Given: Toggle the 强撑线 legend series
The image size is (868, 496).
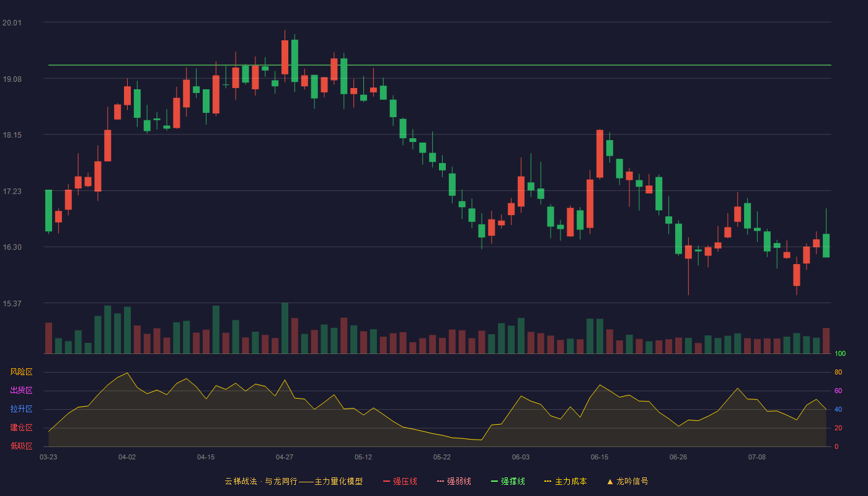Looking at the screenshot, I should pyautogui.click(x=508, y=481).
